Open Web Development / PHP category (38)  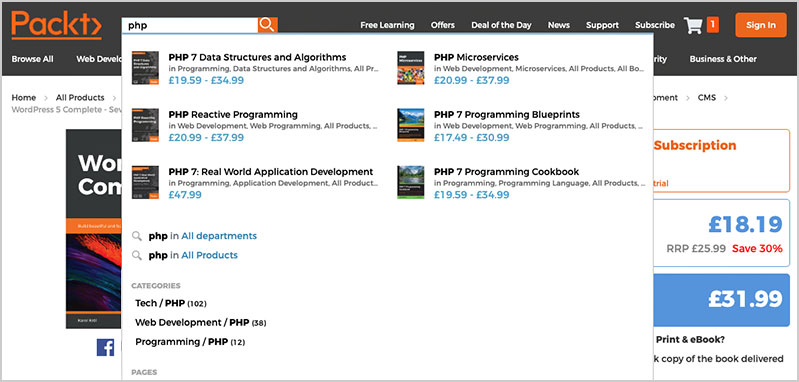[200, 322]
